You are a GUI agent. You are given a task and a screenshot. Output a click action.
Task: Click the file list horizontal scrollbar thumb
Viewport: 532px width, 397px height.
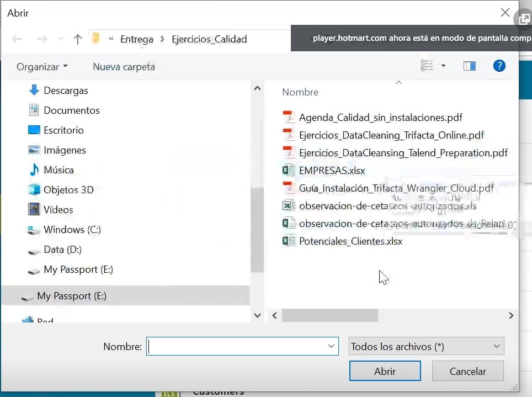330,315
